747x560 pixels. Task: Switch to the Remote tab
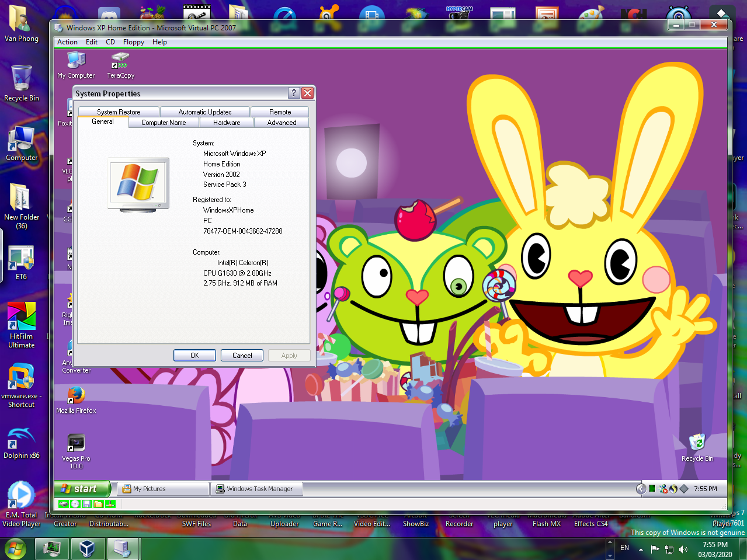click(x=280, y=112)
